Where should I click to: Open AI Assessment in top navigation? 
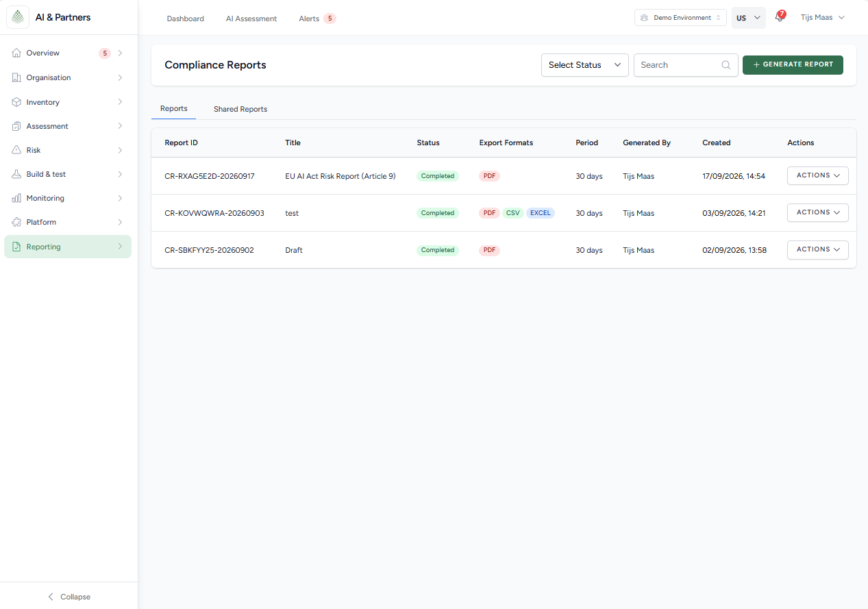[x=251, y=18]
